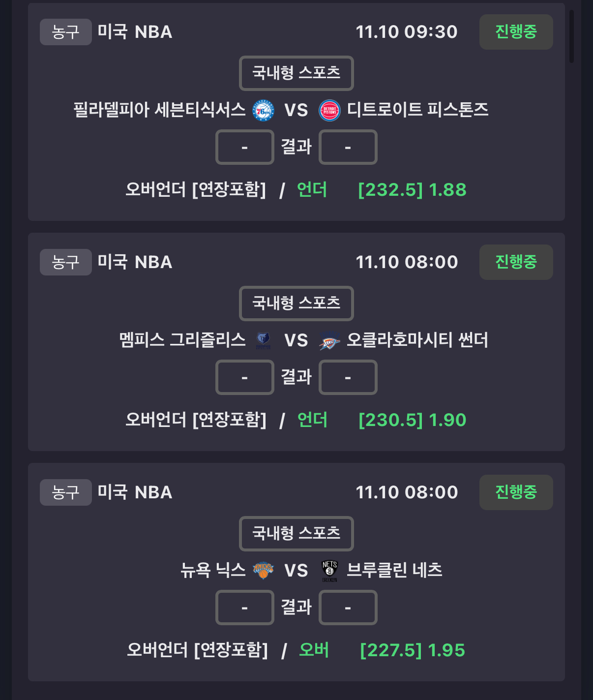Click 진행중 status on the 09:30 game

(516, 32)
